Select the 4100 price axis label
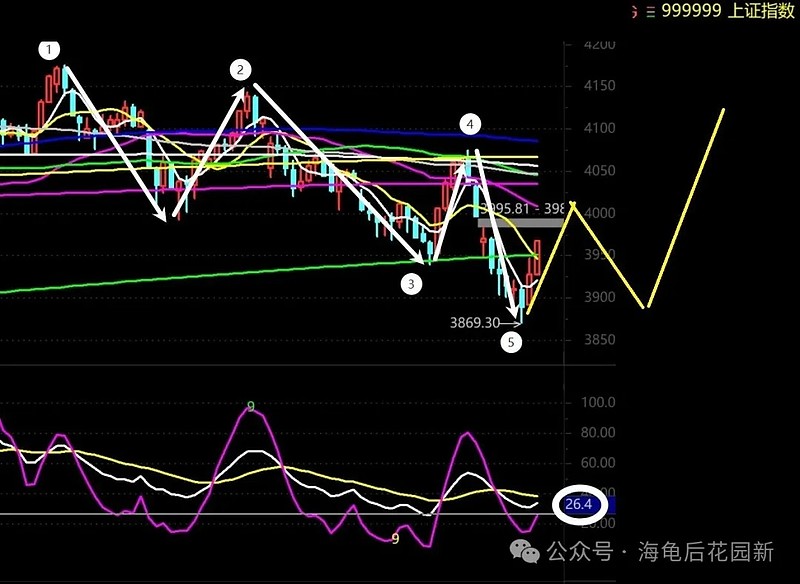Image resolution: width=800 pixels, height=584 pixels. point(599,128)
